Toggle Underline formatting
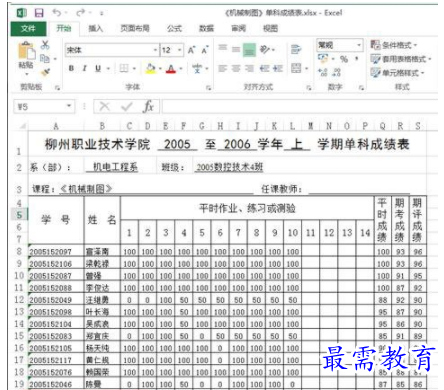The image size is (444, 390). [98, 68]
